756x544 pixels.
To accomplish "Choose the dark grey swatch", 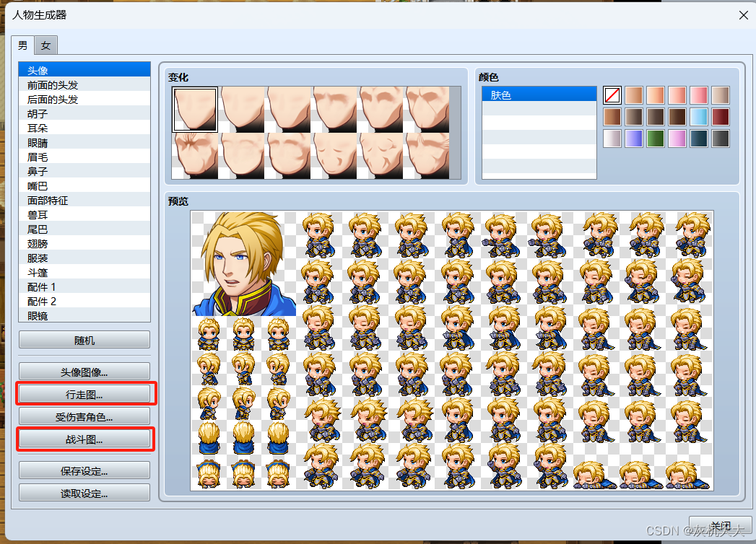I will [x=721, y=139].
